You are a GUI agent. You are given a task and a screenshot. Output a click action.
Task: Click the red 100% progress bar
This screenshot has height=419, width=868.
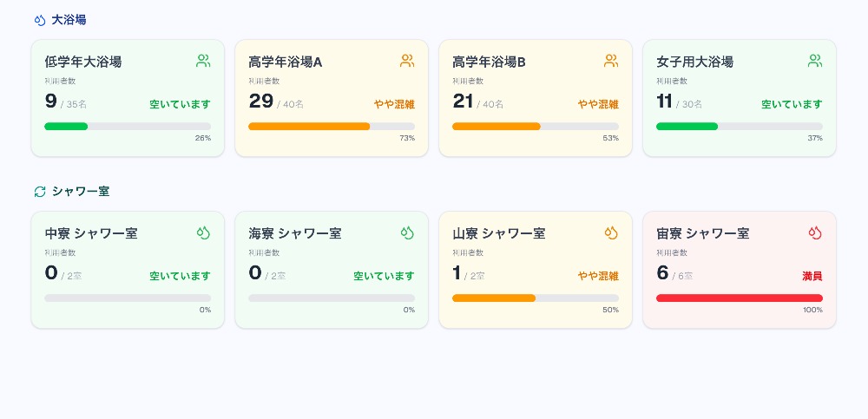(x=739, y=298)
